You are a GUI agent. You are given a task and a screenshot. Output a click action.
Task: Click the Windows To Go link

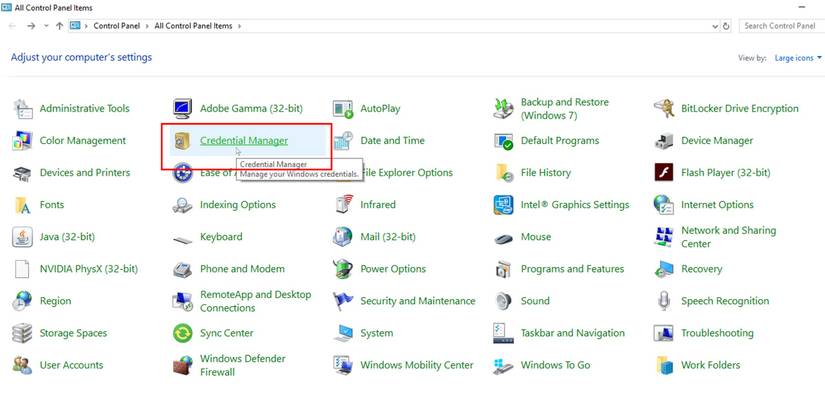pos(555,365)
